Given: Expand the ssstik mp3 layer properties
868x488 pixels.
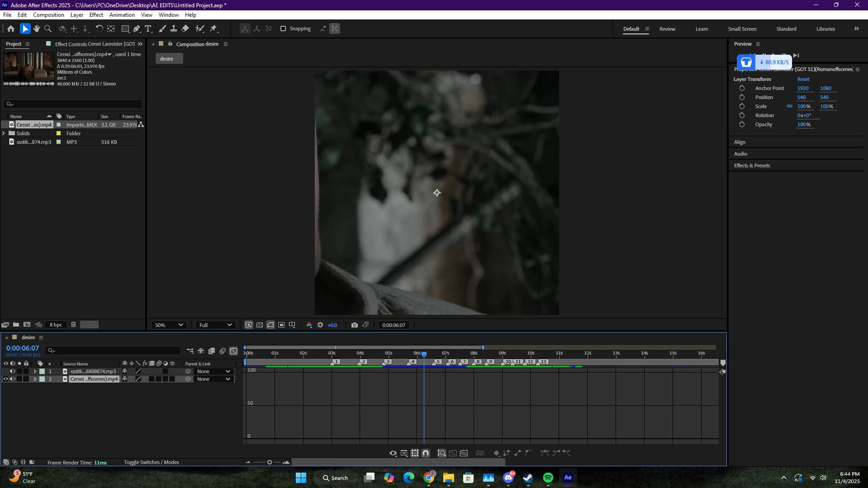Looking at the screenshot, I should 35,371.
